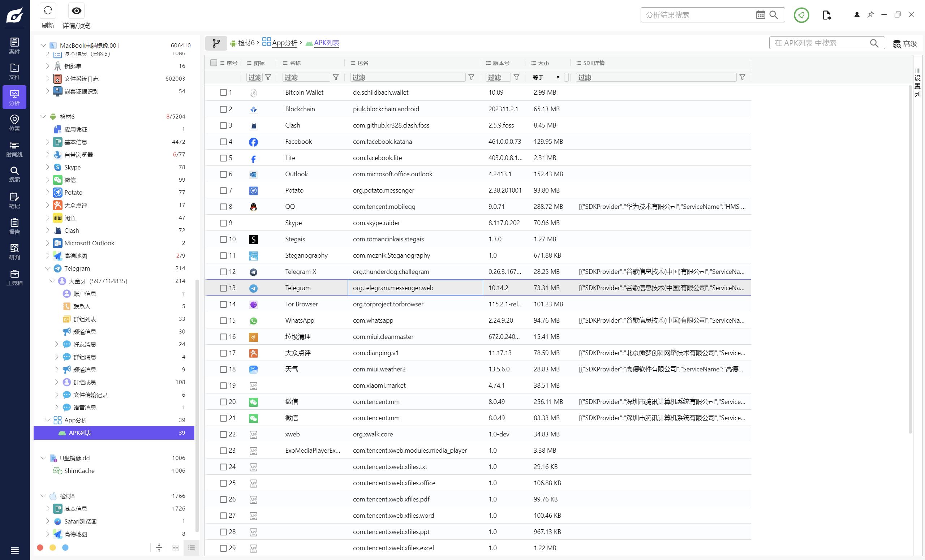Check the Potato row checkbox

[x=223, y=190]
